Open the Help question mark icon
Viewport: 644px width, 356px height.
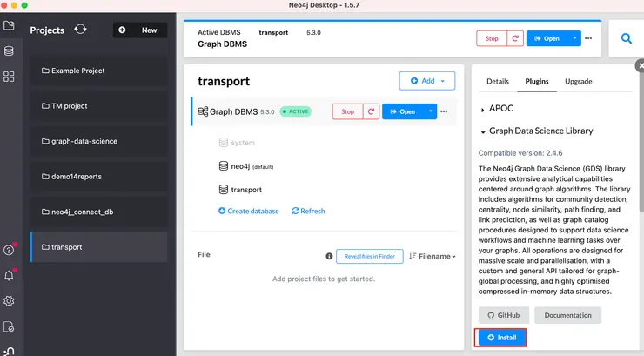[9, 250]
